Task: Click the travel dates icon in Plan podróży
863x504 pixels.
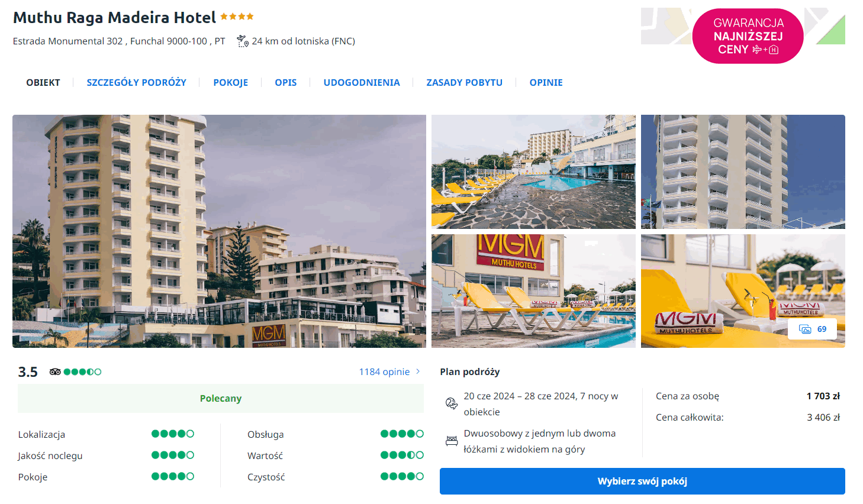Action: (x=452, y=403)
